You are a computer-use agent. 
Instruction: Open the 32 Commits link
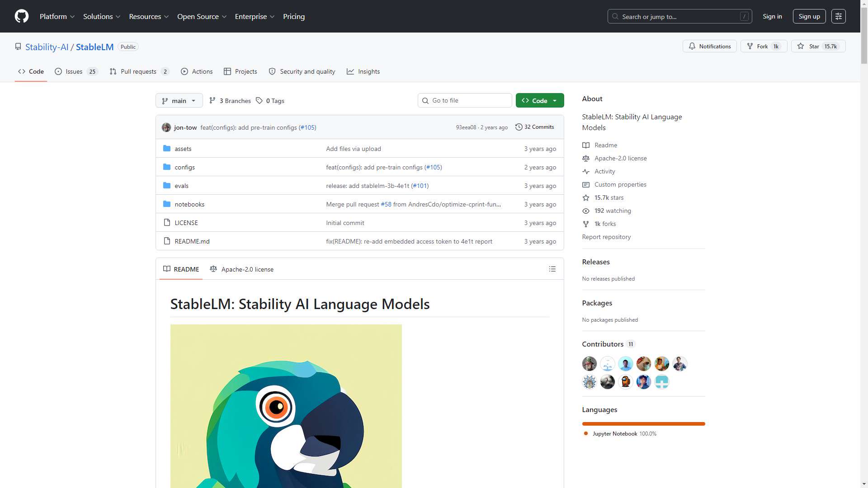[535, 127]
